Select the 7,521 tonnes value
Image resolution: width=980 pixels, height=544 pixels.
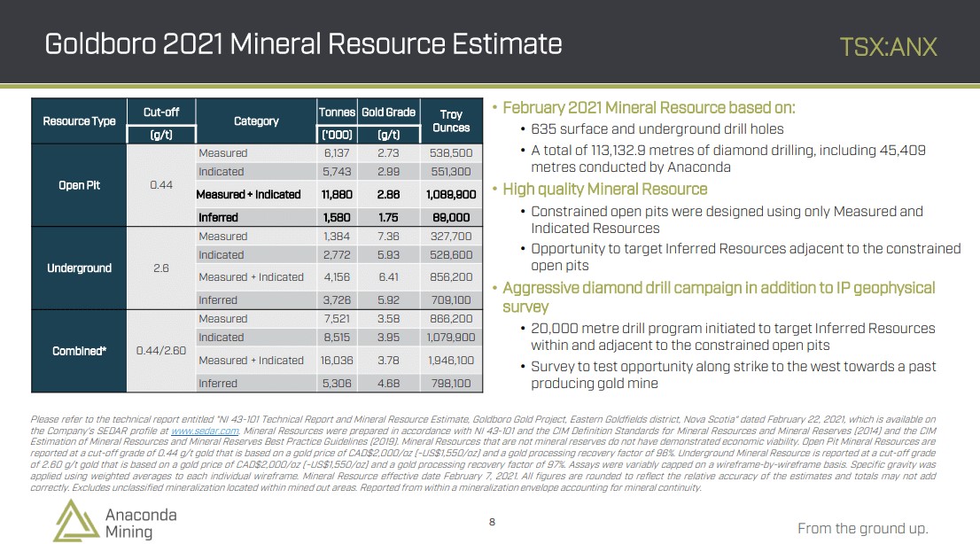pos(337,319)
